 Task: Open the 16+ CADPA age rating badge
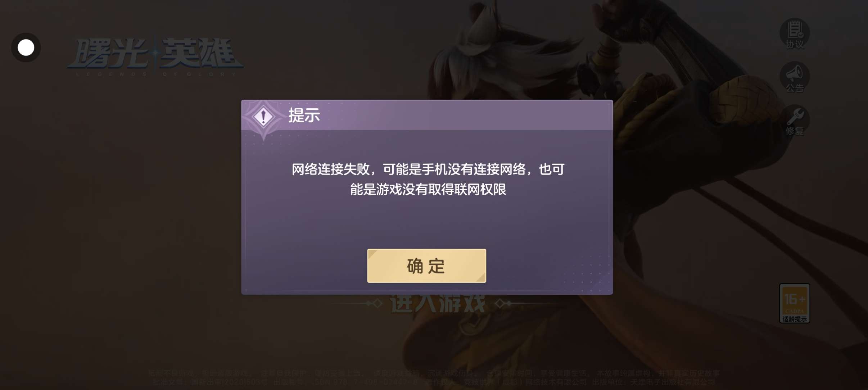pyautogui.click(x=795, y=303)
